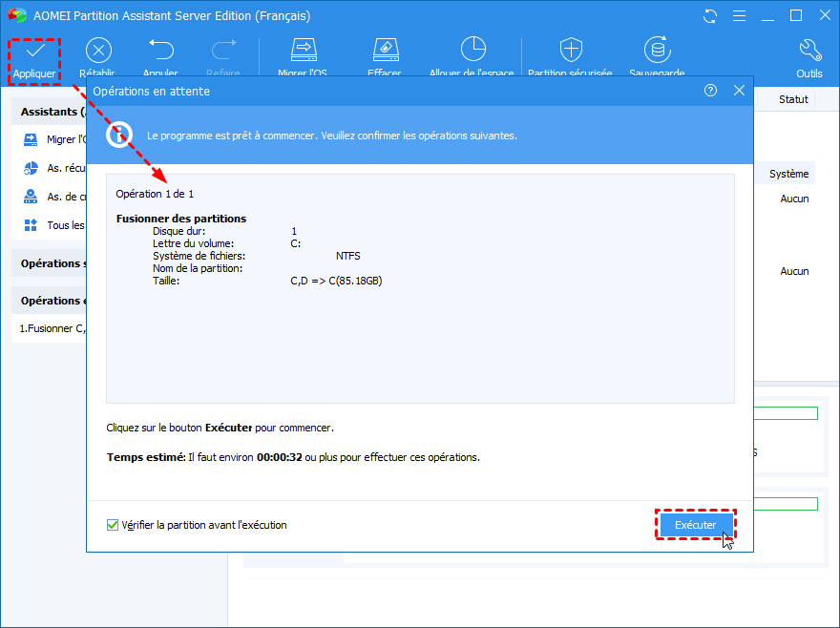Open the Migrer l'OS tool

(x=304, y=57)
